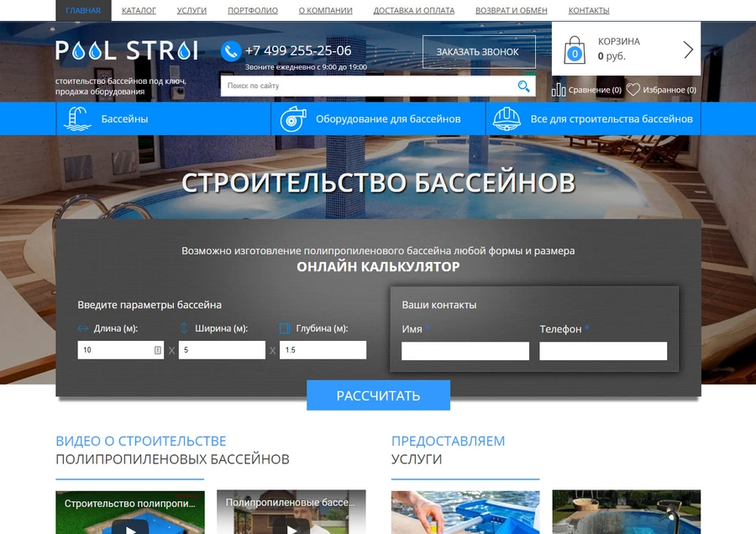Click the Телефон input field
756x534 pixels.
[603, 351]
